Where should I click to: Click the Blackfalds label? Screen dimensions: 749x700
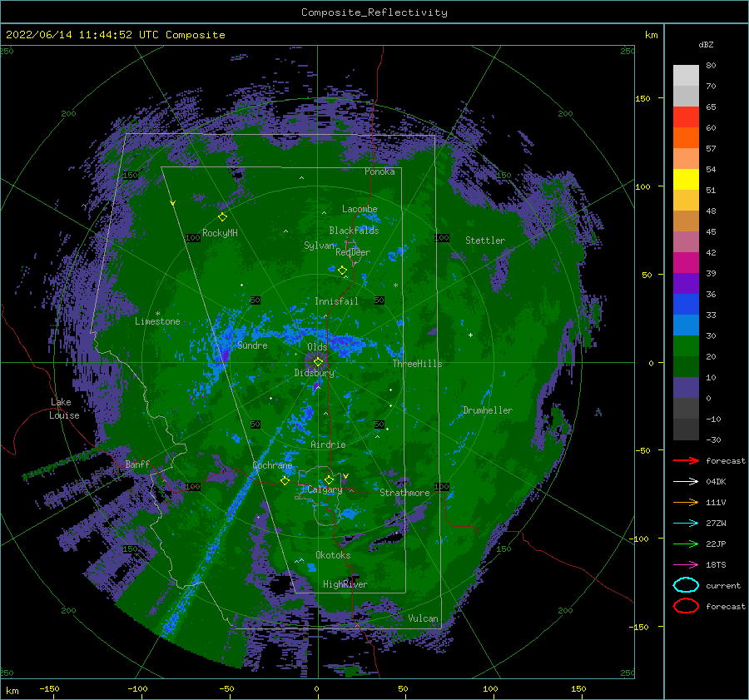(354, 231)
